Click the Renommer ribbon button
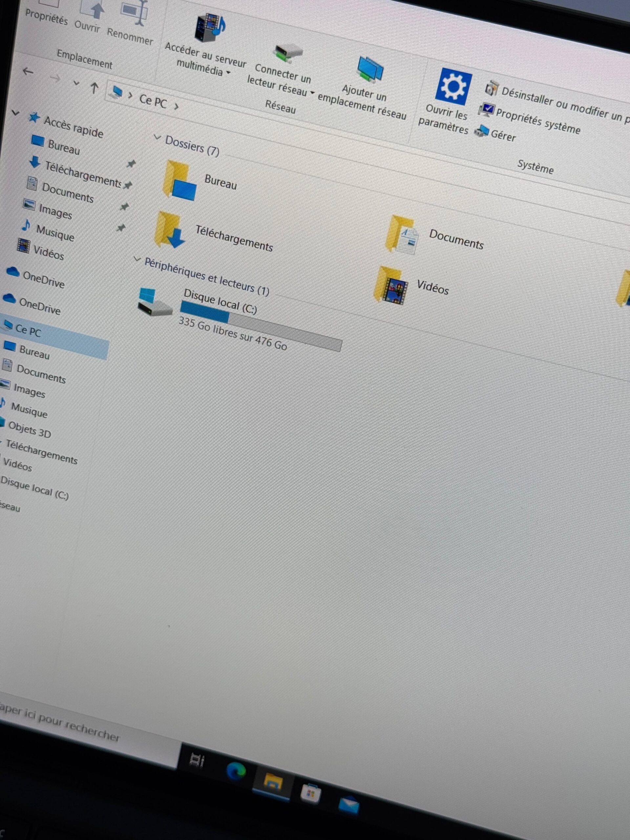The height and width of the screenshot is (840, 630). [x=131, y=24]
